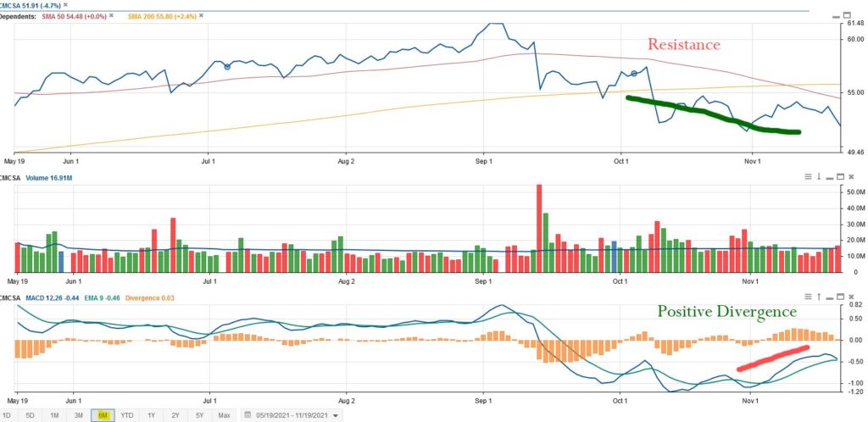Viewport: 868px width, 422px height.
Task: Select the Max time range
Action: coord(224,415)
